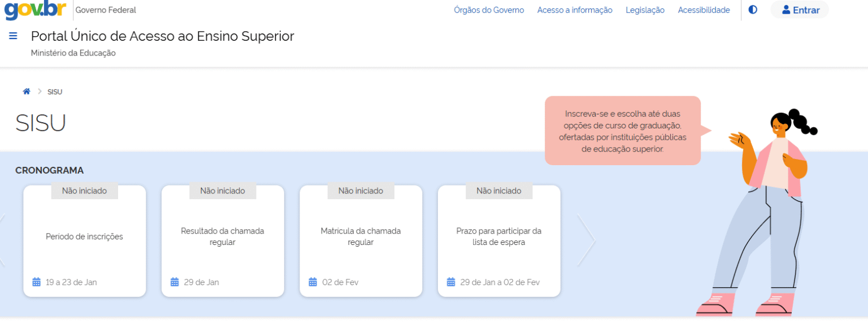Click Não iniciado badge on Período de inscrições
The width and height of the screenshot is (868, 327).
pos(85,191)
